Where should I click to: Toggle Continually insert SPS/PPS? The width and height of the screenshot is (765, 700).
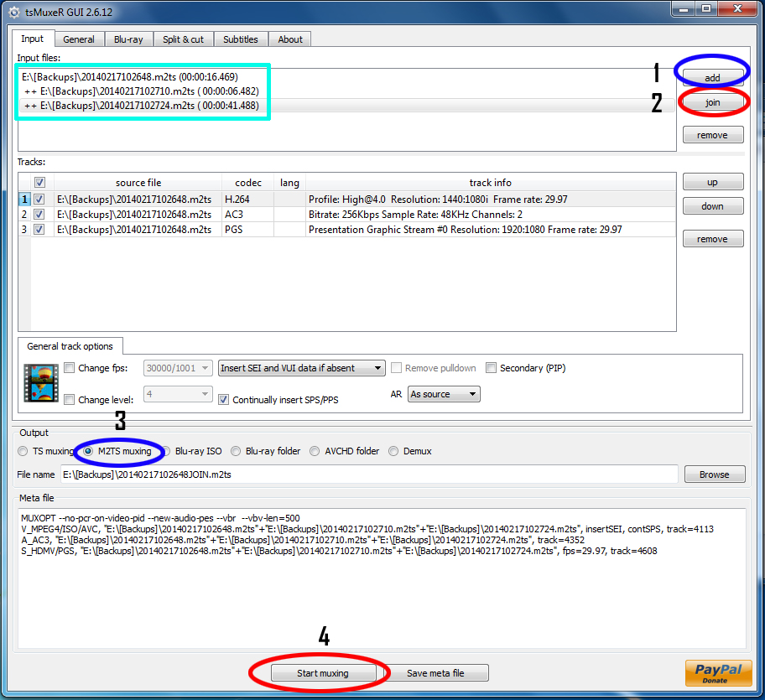pyautogui.click(x=223, y=400)
